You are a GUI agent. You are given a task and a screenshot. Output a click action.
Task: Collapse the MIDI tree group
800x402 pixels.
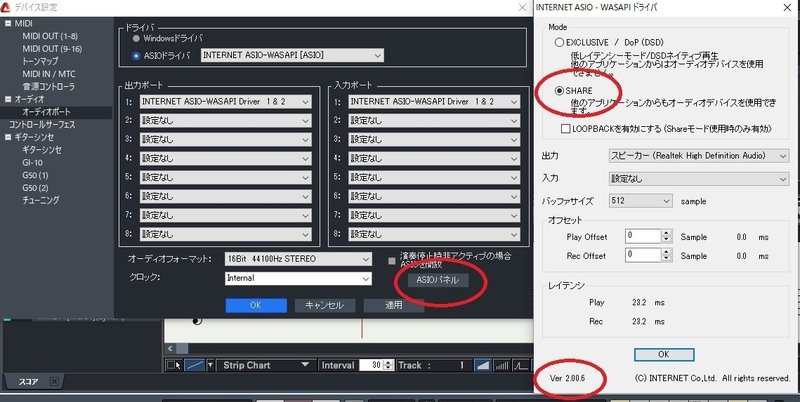point(8,23)
